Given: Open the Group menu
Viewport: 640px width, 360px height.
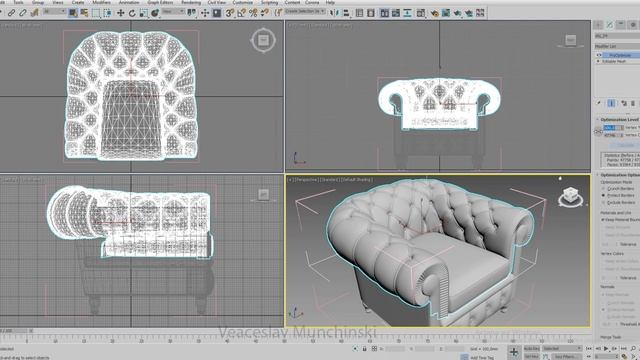Looking at the screenshot, I should (x=38, y=2).
